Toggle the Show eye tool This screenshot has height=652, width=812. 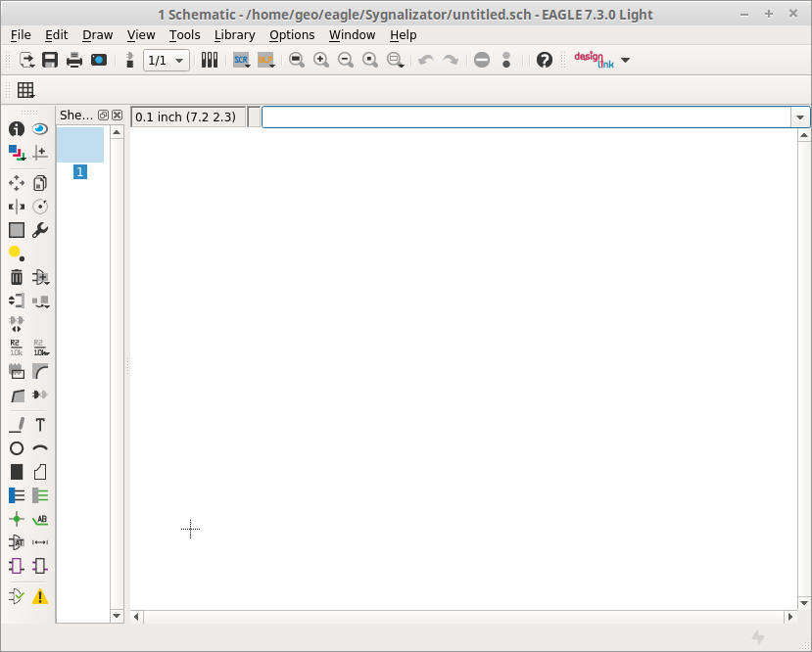click(x=40, y=129)
